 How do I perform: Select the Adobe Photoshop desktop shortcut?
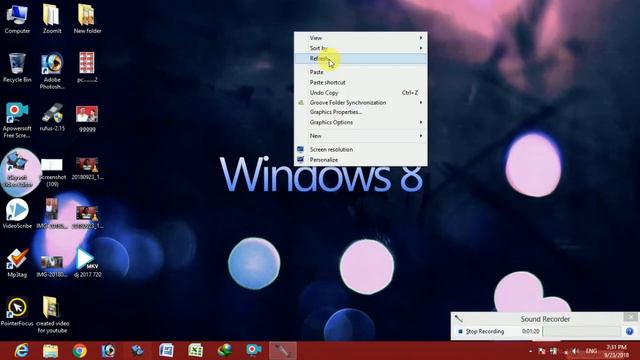pos(52,71)
